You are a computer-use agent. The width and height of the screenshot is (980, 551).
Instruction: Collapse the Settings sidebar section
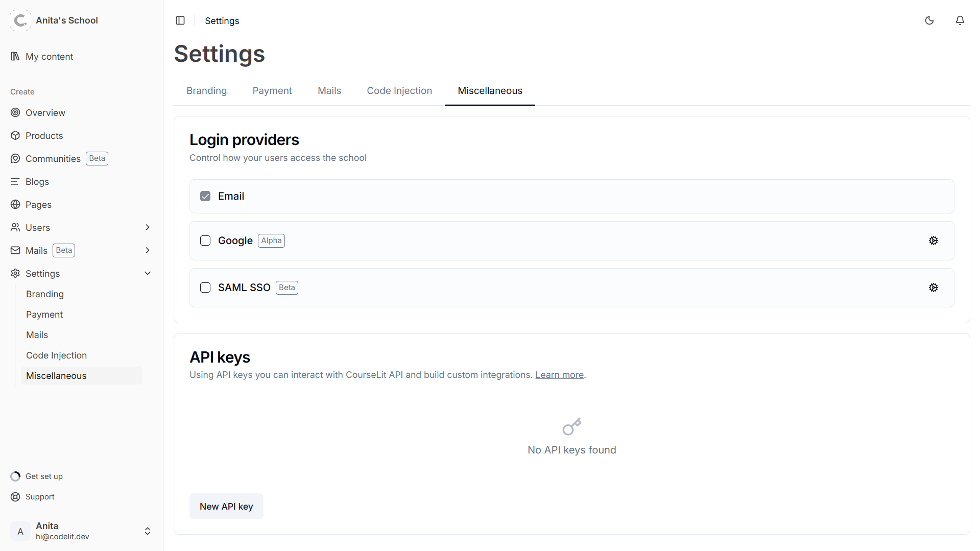148,273
